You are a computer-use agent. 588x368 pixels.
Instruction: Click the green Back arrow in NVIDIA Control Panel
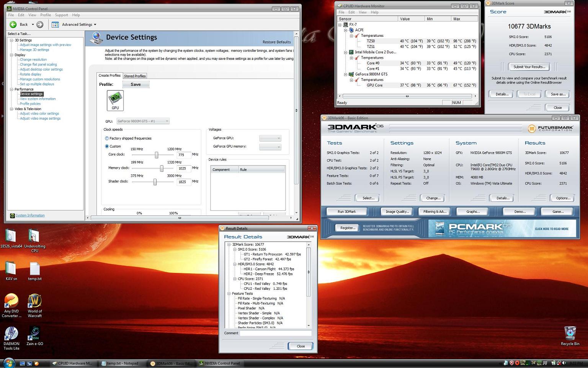click(13, 25)
